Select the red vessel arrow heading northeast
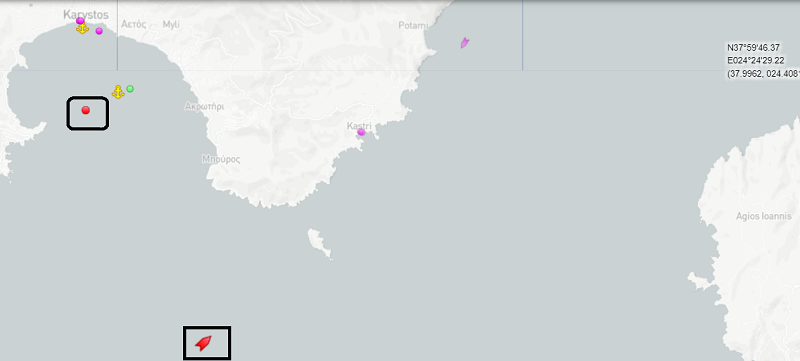Viewport: 800px width, 361px height. click(x=203, y=343)
